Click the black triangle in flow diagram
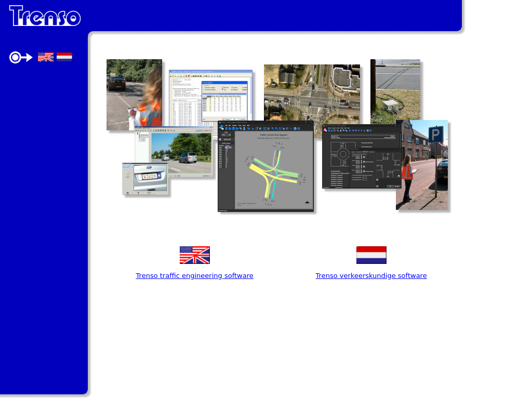 (307, 202)
